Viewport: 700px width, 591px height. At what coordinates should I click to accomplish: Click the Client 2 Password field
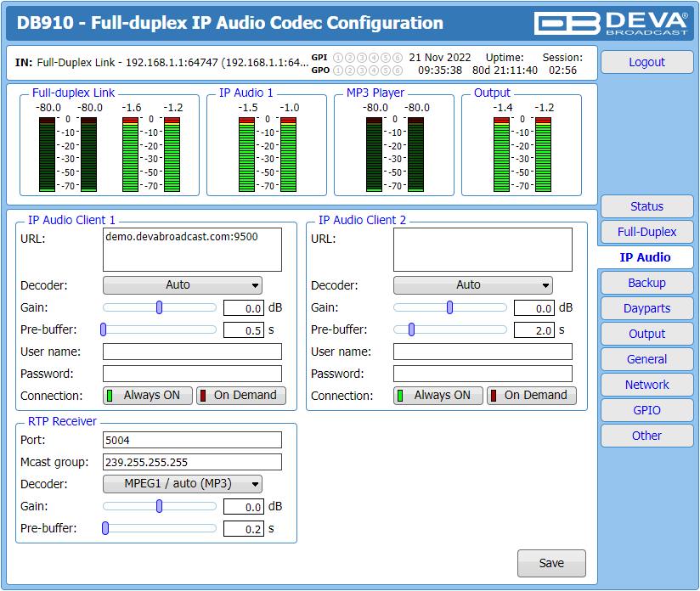(483, 374)
